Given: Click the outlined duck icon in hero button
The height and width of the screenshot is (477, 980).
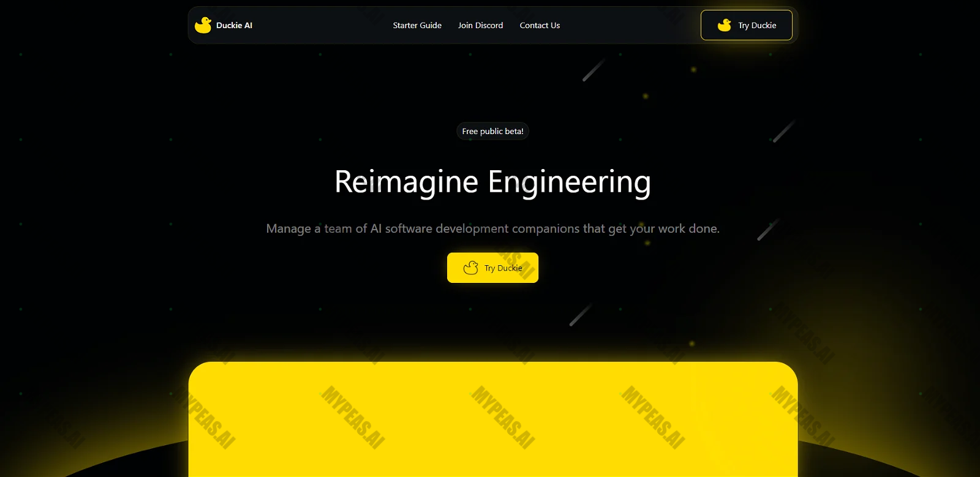Looking at the screenshot, I should click(470, 268).
